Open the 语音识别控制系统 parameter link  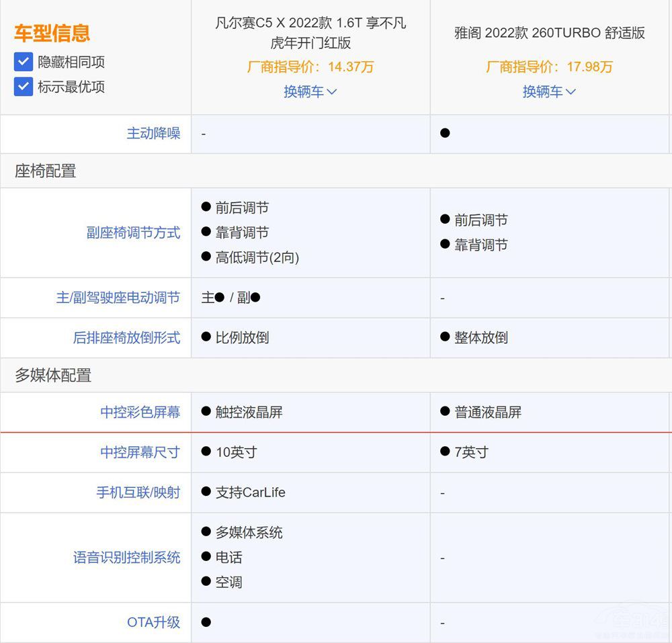pos(126,557)
